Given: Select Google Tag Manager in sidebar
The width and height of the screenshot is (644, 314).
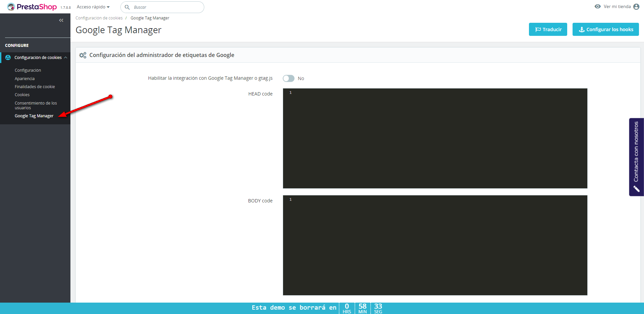Looking at the screenshot, I should tap(34, 116).
